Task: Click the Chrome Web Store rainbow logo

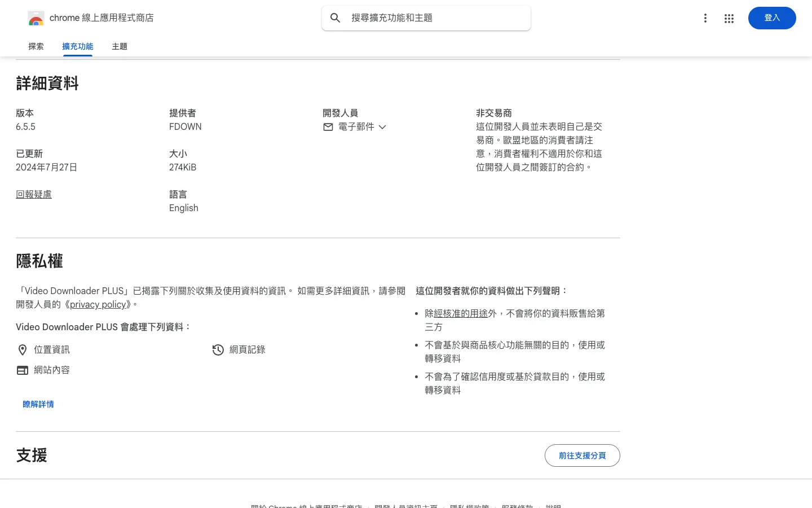Action: click(x=36, y=18)
